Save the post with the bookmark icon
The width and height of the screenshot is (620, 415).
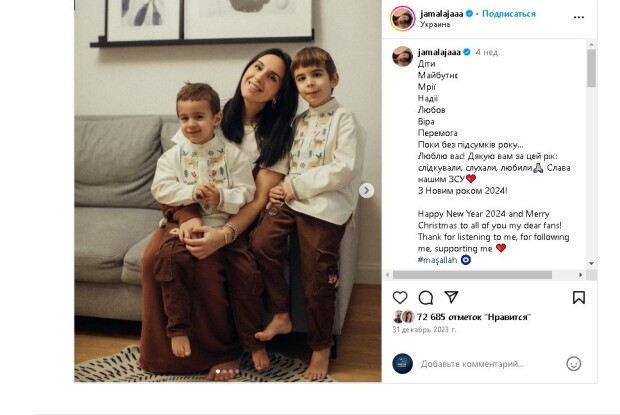click(x=578, y=297)
